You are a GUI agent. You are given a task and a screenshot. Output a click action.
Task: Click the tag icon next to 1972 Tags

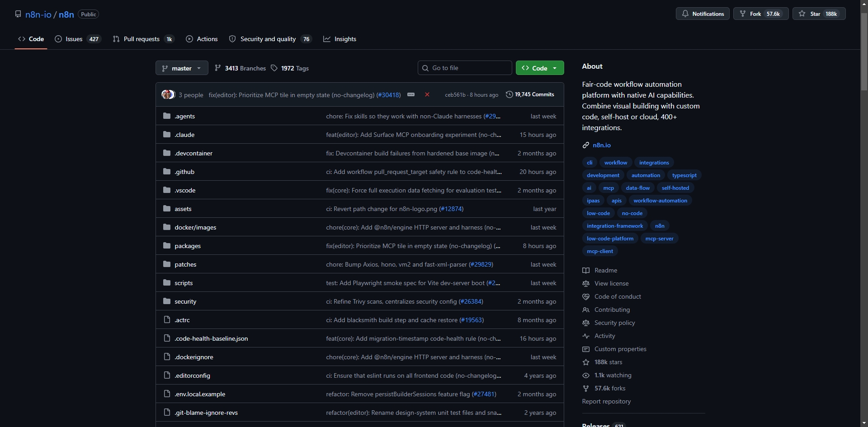pyautogui.click(x=274, y=68)
